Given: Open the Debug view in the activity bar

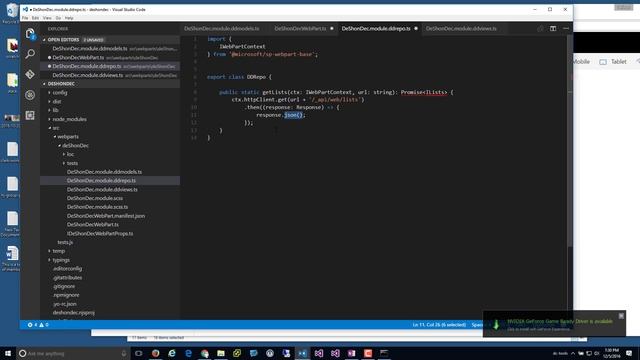Looking at the screenshot, I should coord(30,95).
